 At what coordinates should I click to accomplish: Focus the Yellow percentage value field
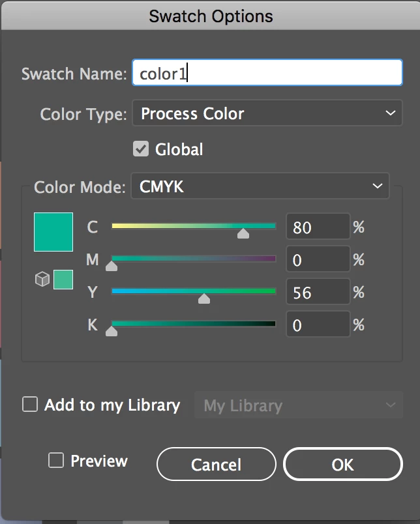click(x=318, y=293)
